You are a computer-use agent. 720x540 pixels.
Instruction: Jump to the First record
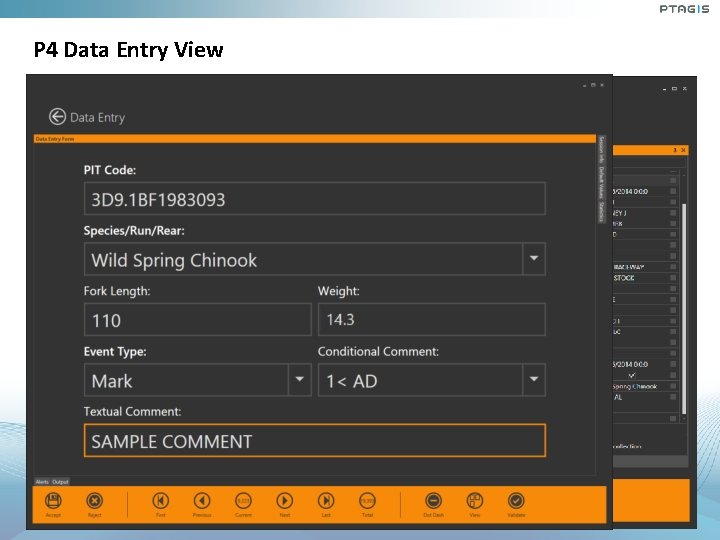(x=161, y=501)
